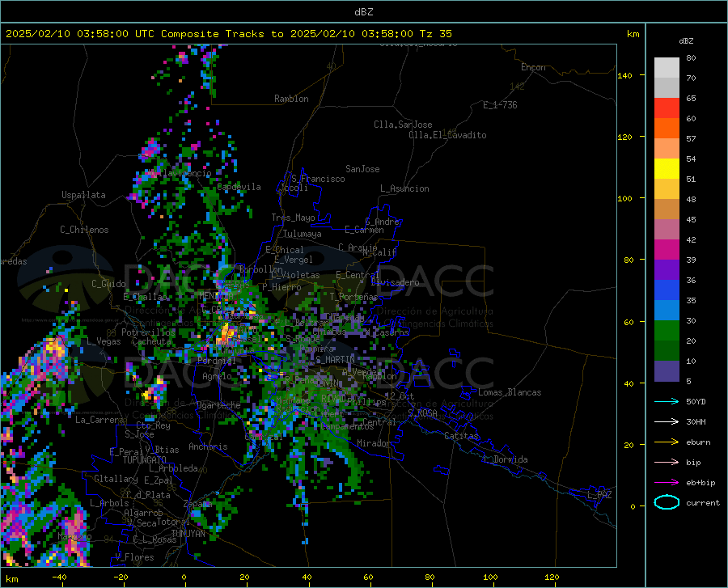The height and width of the screenshot is (588, 728).
Task: Click the Ugarteche map label
Action: coord(218,405)
